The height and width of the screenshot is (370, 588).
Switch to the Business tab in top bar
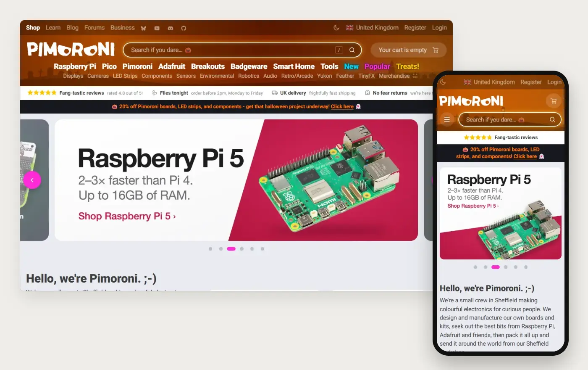(x=123, y=28)
